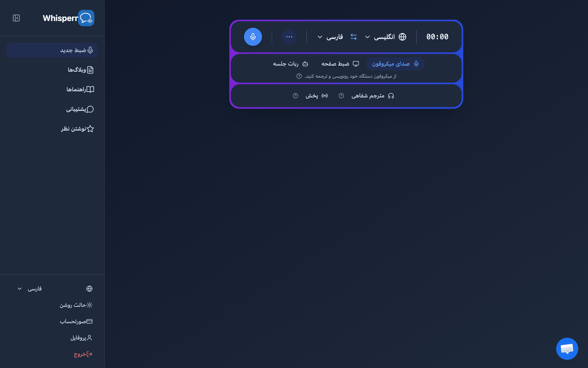Open help icon next to مترجم شفاهی
This screenshot has height=368, width=588.
point(341,96)
